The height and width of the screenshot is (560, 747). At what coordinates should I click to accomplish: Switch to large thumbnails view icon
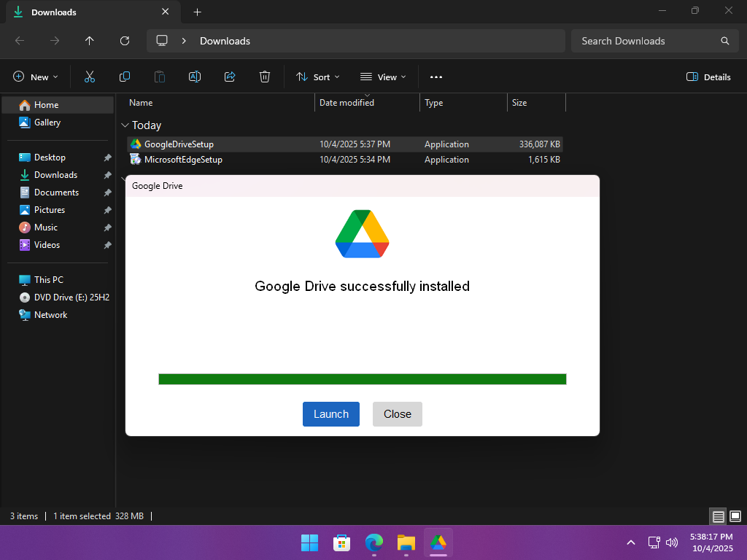pos(735,516)
